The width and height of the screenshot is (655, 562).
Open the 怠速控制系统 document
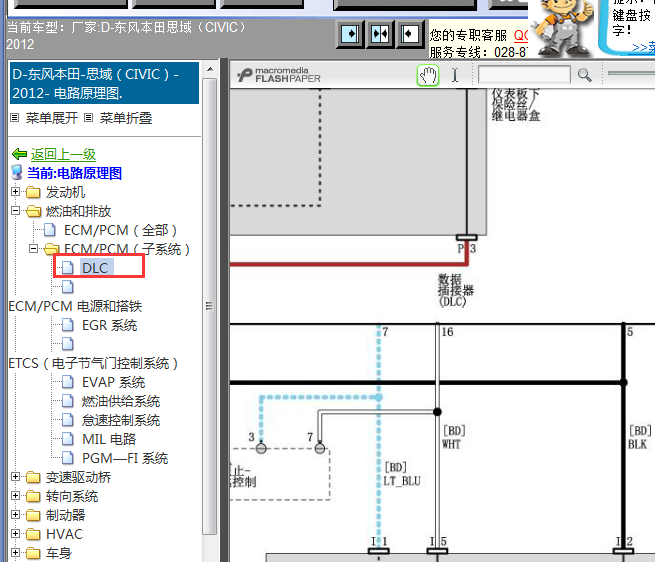click(x=121, y=420)
